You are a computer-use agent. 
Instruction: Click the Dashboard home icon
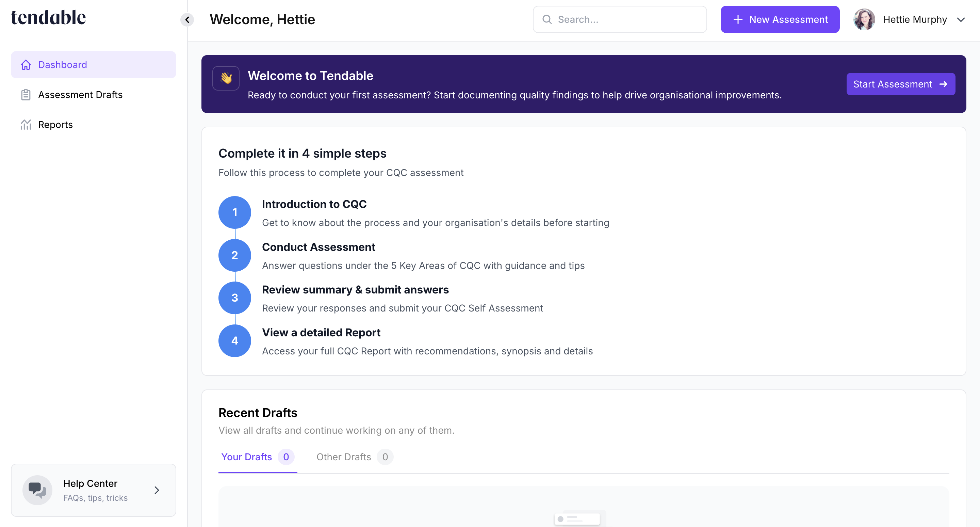coord(26,65)
